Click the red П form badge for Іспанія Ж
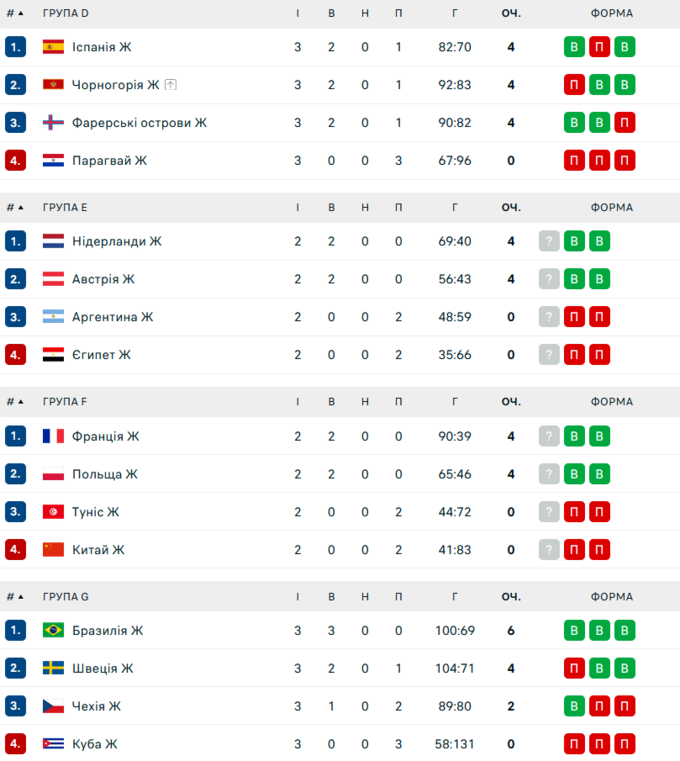The image size is (680, 761). coord(599,47)
